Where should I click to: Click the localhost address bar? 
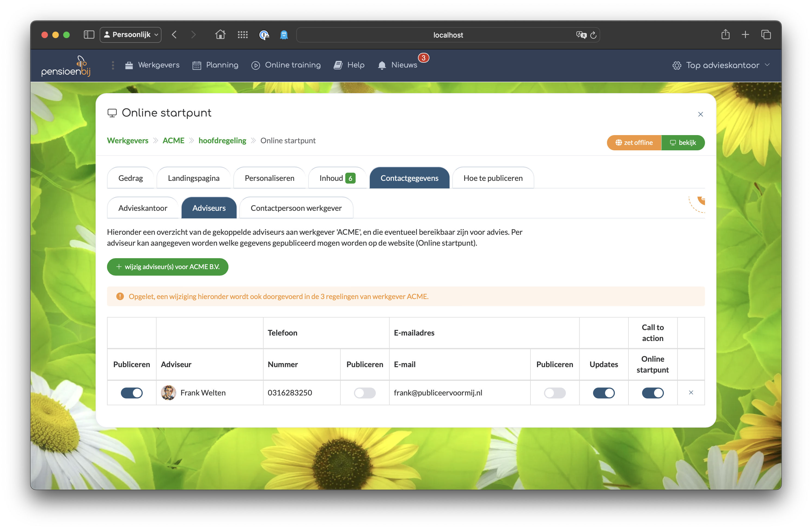coord(448,35)
